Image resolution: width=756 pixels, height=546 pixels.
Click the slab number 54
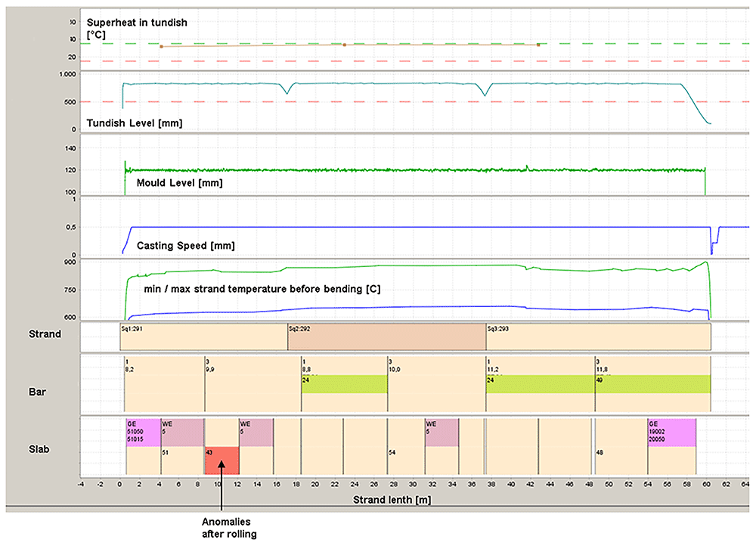click(392, 452)
